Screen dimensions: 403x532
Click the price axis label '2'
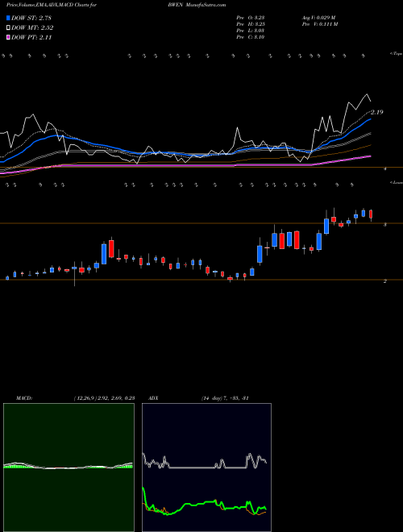[x=385, y=281]
